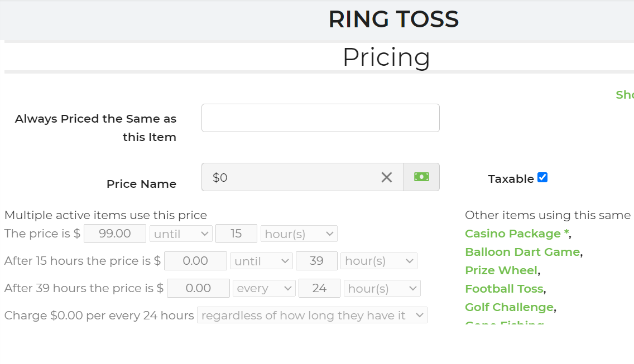Open the Golf Challenge link
This screenshot has height=364, width=634.
coord(509,307)
